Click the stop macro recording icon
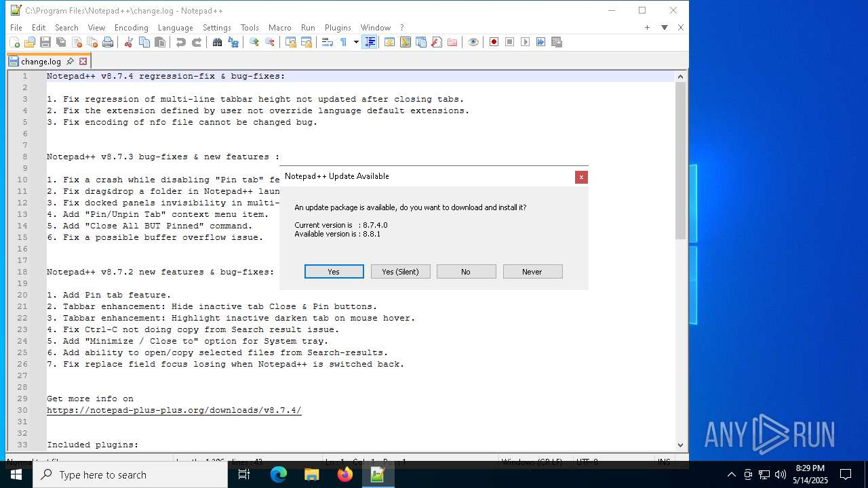This screenshot has height=488, width=868. click(x=509, y=42)
